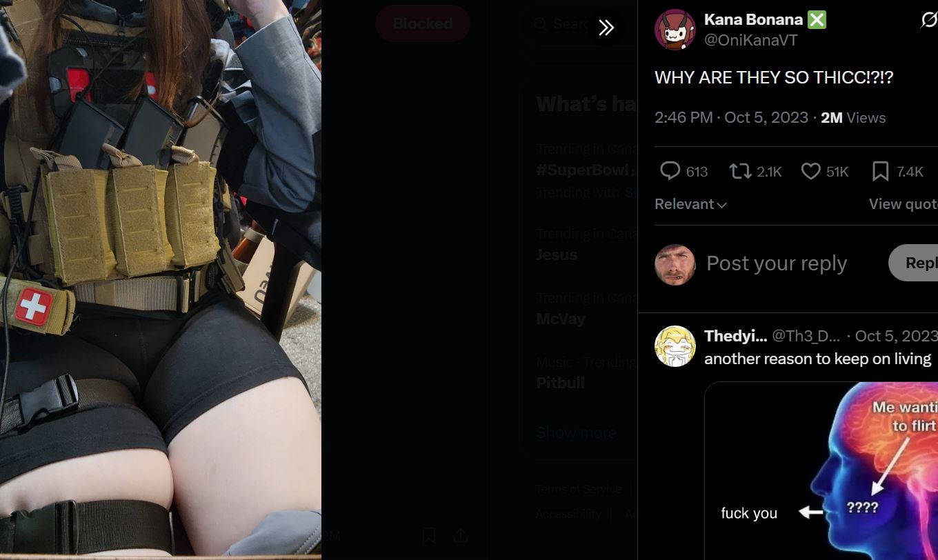The image size is (938, 560).
Task: Collapse the side panel with double-chevron icon
Action: click(x=606, y=28)
